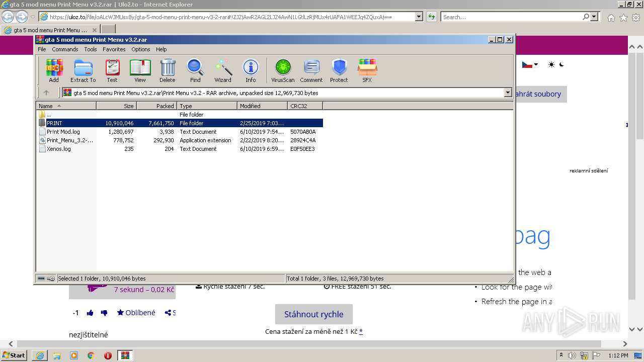
Task: Expand WinRAR archive path dropdown
Action: pyautogui.click(x=508, y=93)
